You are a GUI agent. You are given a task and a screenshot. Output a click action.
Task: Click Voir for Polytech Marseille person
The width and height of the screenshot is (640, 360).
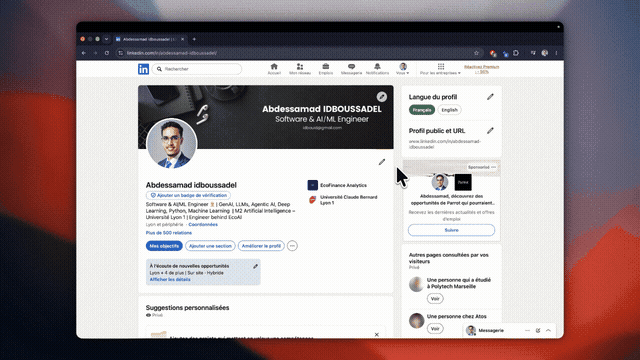[435, 299]
